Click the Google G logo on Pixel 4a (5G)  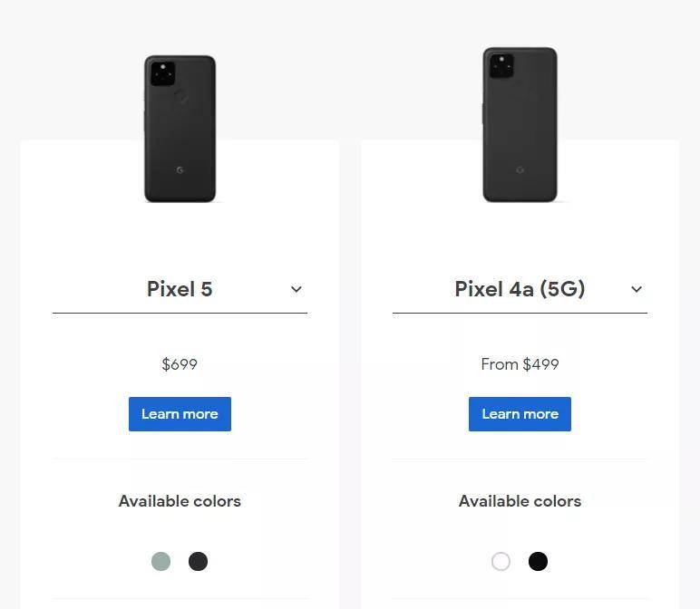point(520,170)
